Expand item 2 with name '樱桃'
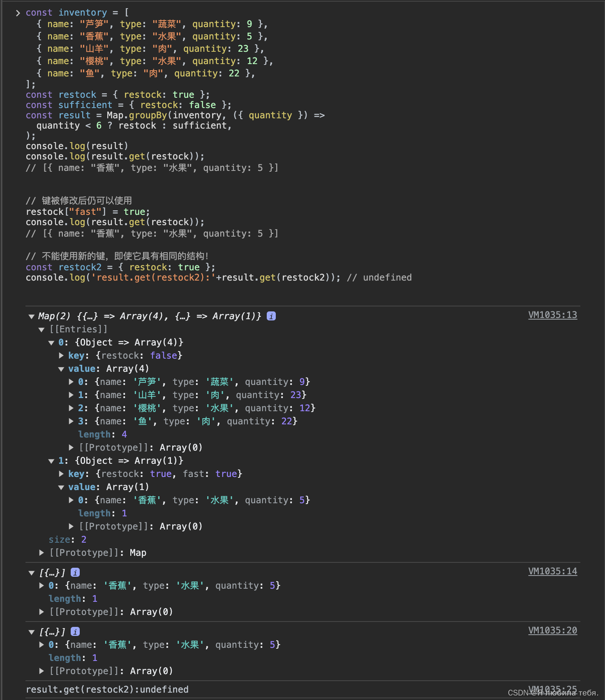Screen dimensions: 605x700 71,408
